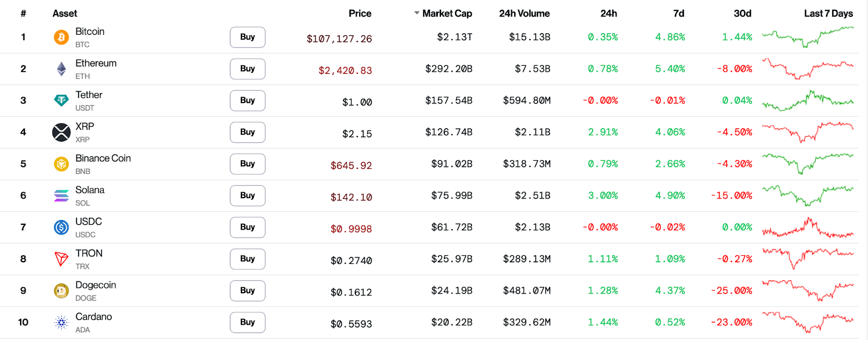Click the TRON red triangle logo
Image resolution: width=868 pixels, height=340 pixels.
click(61, 259)
